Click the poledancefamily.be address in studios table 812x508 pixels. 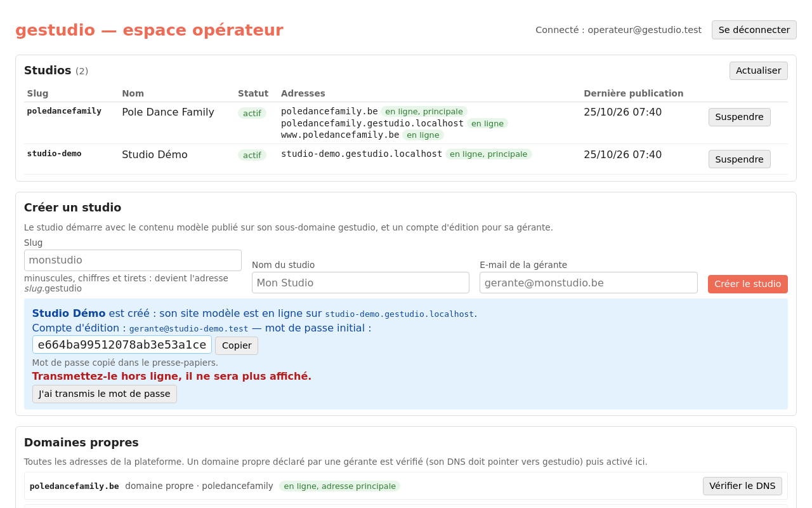[329, 111]
